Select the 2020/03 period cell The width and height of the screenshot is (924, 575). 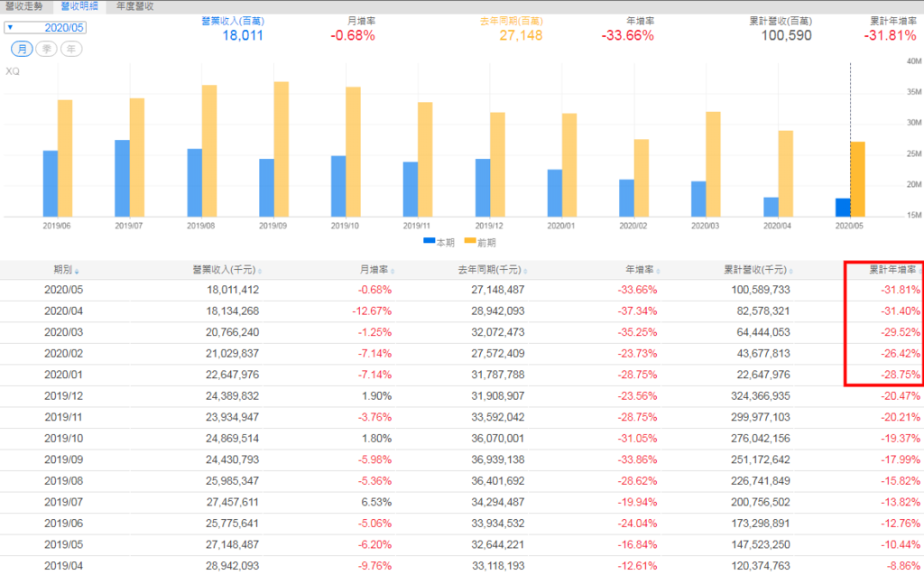[x=64, y=332]
